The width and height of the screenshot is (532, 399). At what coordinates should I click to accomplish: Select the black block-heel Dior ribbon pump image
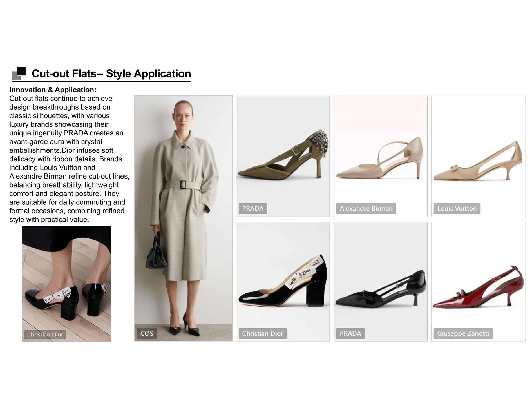click(283, 282)
